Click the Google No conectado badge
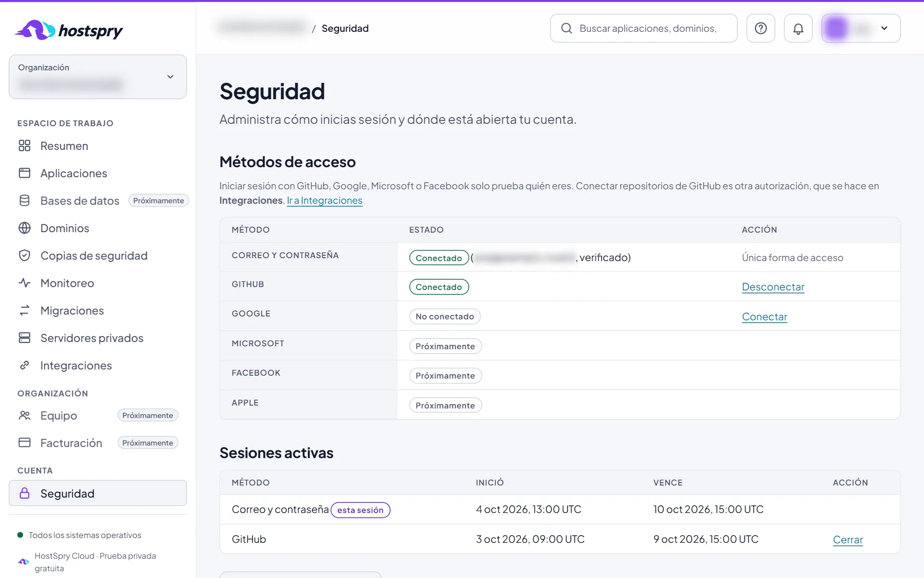Image resolution: width=924 pixels, height=578 pixels. (445, 316)
